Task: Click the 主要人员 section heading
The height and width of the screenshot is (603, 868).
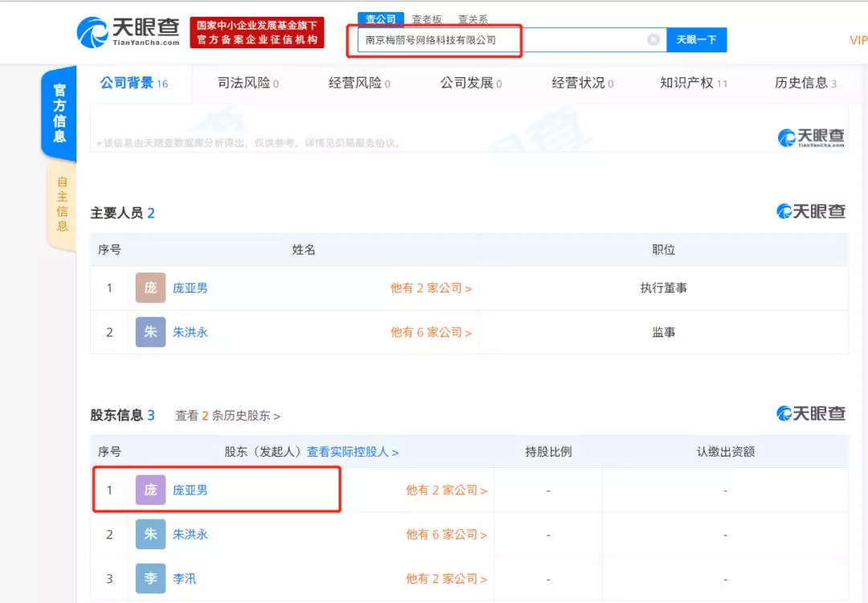Action: (x=122, y=213)
